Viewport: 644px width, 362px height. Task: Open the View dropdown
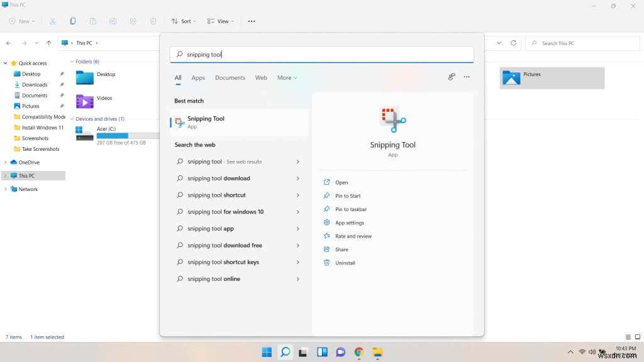pos(219,21)
